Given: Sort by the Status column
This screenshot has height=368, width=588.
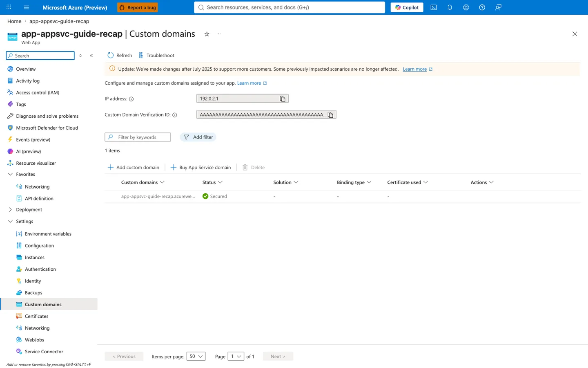Looking at the screenshot, I should click(x=212, y=182).
